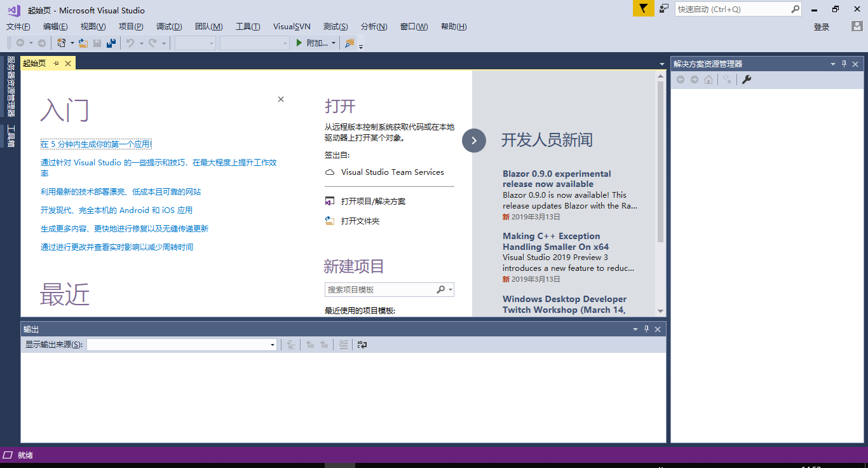Click the Undo toolbar icon

129,43
